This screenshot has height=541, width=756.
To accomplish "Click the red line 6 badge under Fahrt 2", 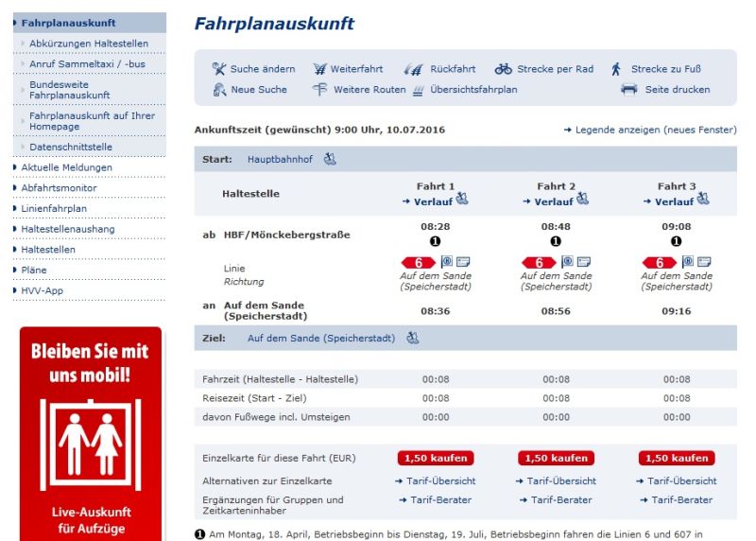I will [539, 262].
